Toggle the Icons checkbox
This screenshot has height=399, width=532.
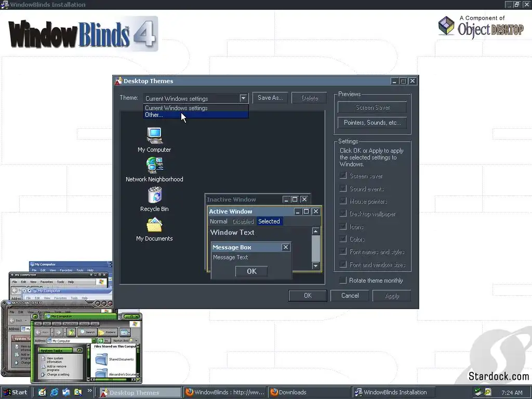[343, 227]
